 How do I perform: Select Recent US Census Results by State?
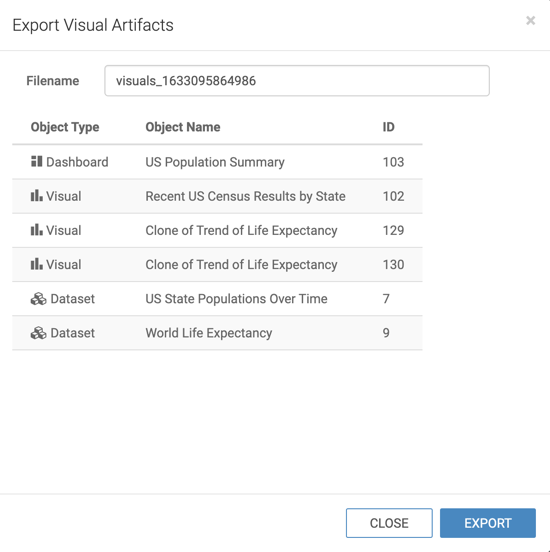tap(245, 196)
